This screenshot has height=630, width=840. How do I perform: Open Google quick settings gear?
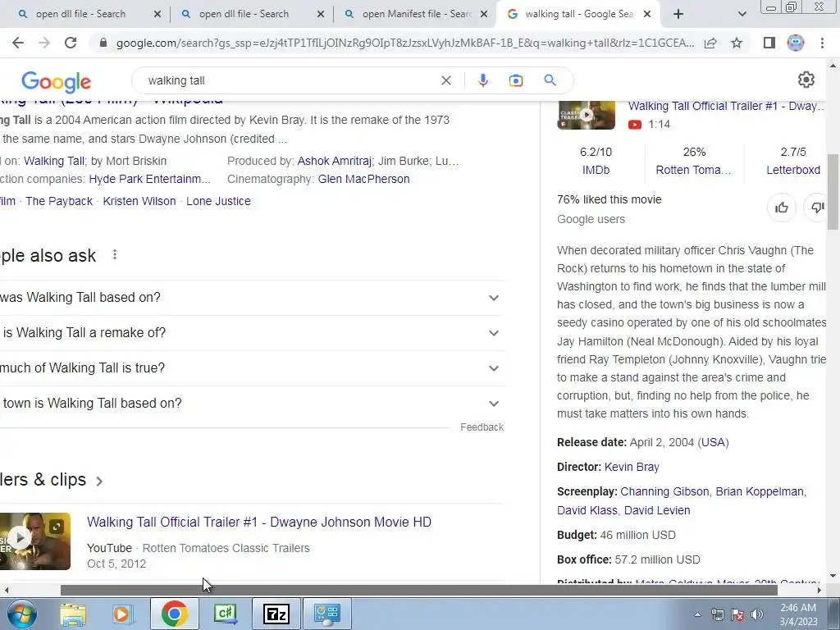pos(806,80)
